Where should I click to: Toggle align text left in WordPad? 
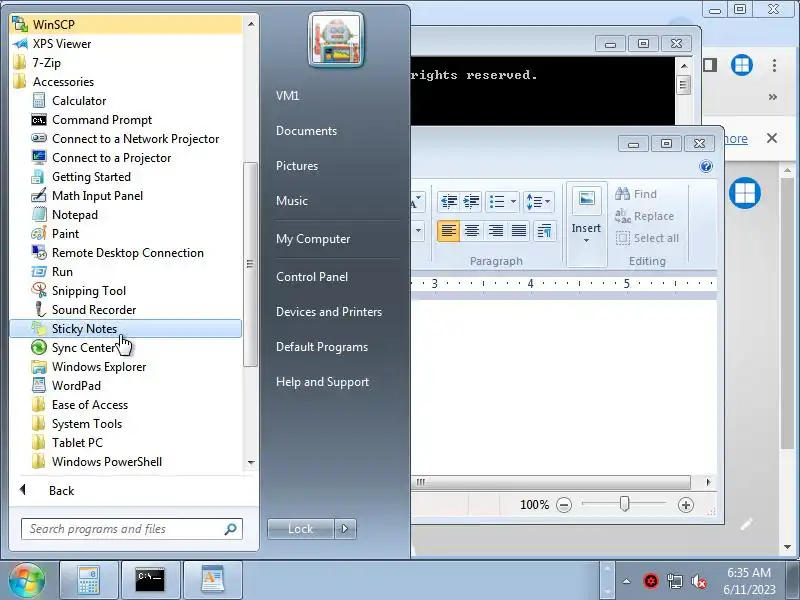(448, 231)
